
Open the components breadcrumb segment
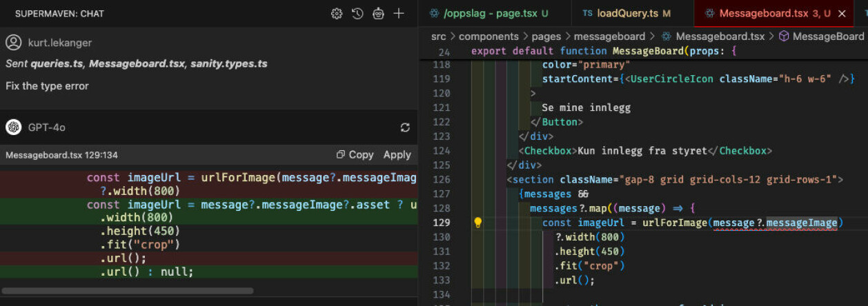[x=489, y=37]
